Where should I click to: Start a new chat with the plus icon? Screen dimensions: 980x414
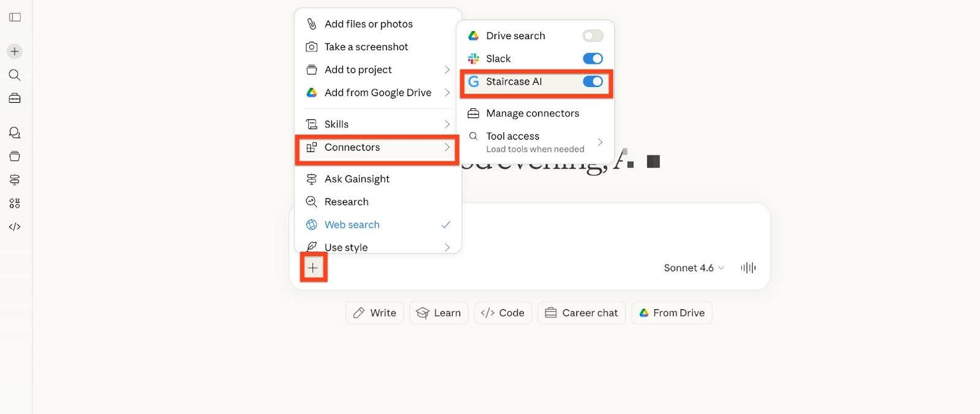(x=15, y=51)
